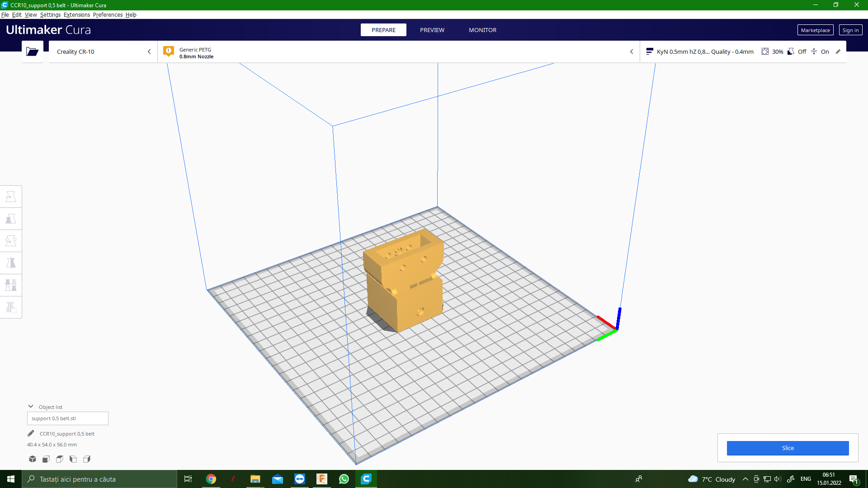
Task: Collapse the Object list panel
Action: coord(31,407)
